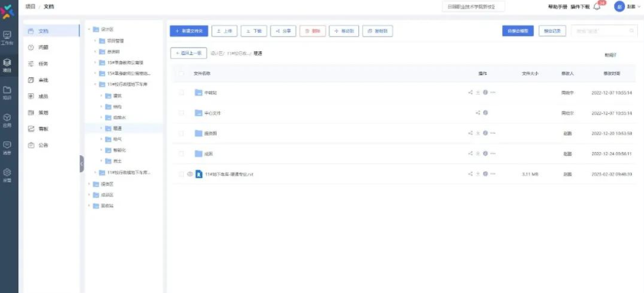Click share icon in 2022-12-20 row
This screenshot has height=293, width=644.
(471, 133)
